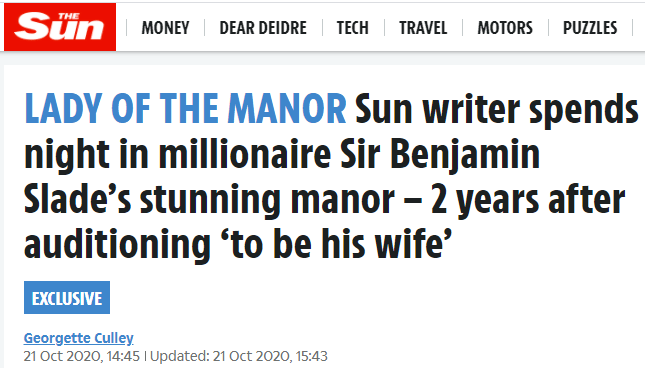The height and width of the screenshot is (368, 645).
Task: Click The Sun logo to go home
Action: 60,27
